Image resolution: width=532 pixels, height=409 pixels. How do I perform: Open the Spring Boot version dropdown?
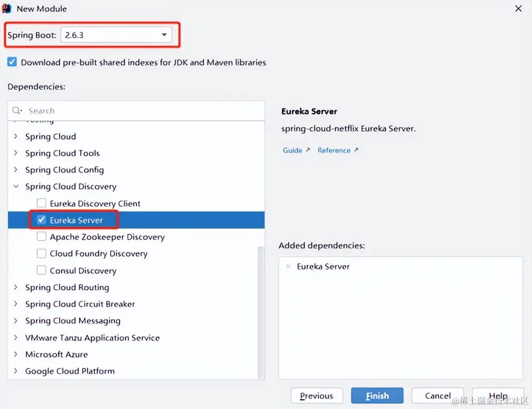point(116,35)
